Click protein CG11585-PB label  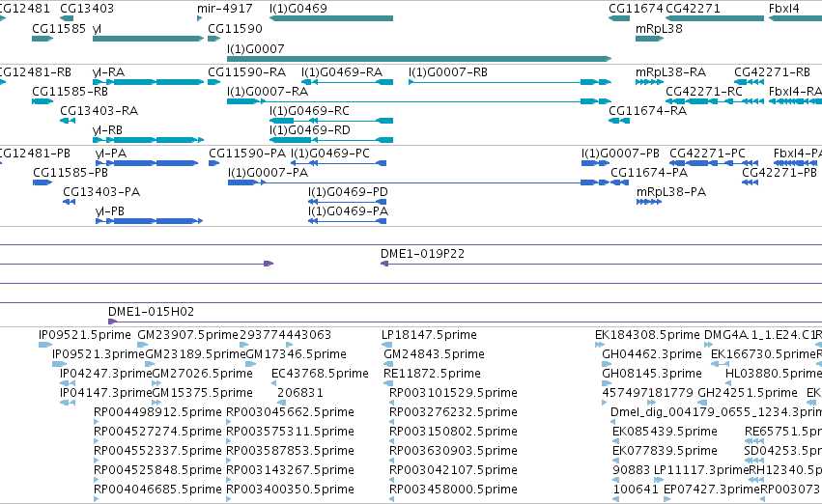(71, 173)
